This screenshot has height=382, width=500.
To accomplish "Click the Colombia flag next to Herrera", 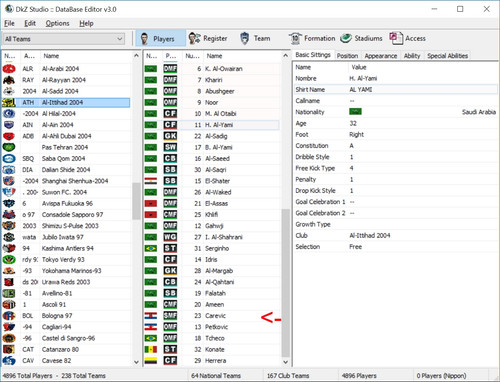I will click(151, 361).
